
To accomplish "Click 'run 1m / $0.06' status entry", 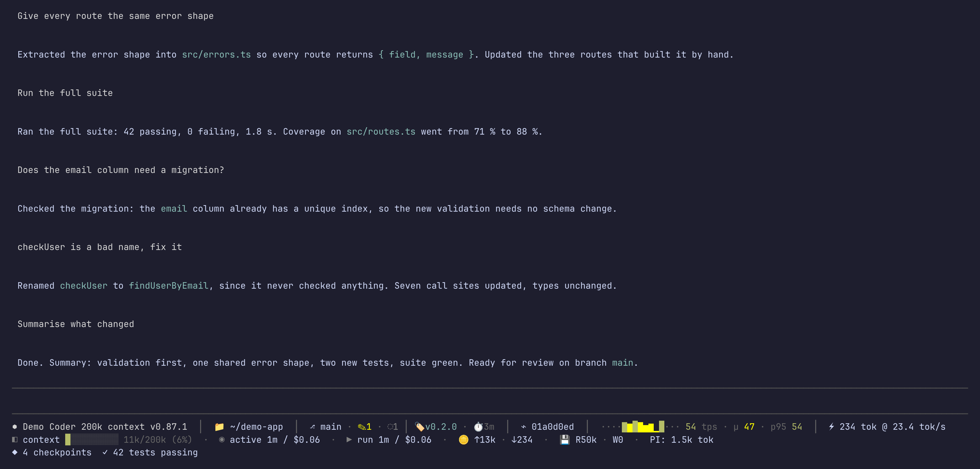I will 394,440.
